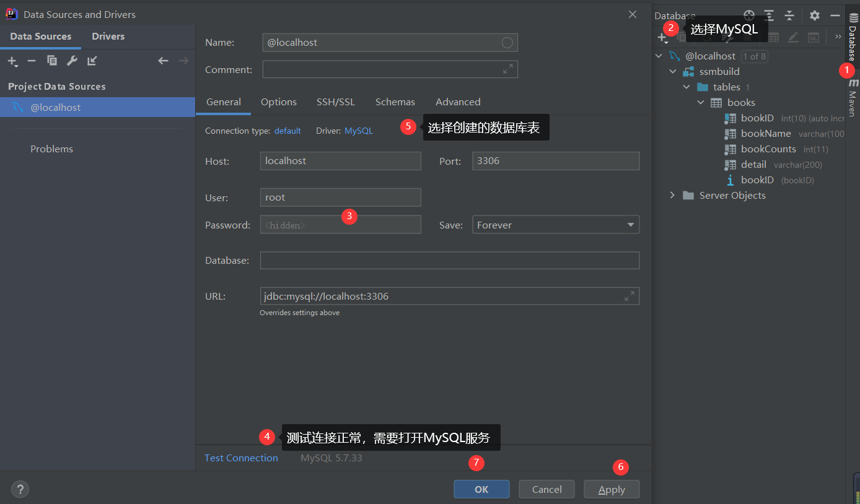Click the MySQL driver link
Image resolution: width=860 pixels, height=504 pixels.
359,131
